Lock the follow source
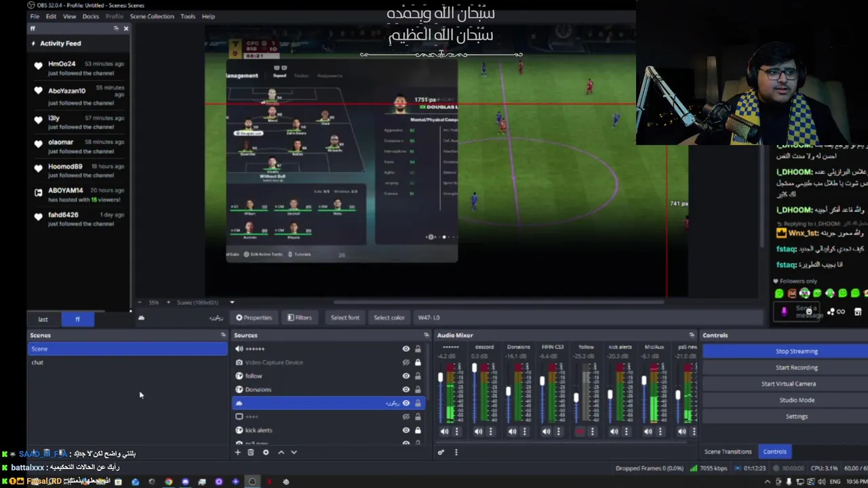The height and width of the screenshot is (488, 868). [418, 376]
